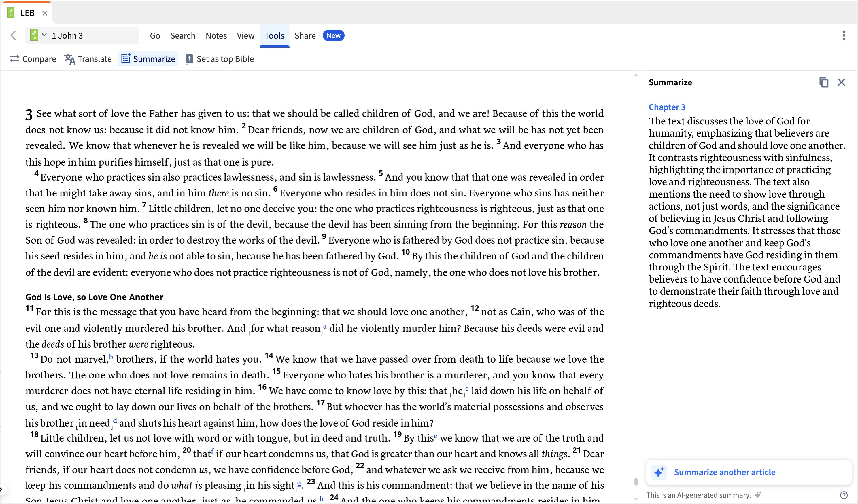Click the Translate language icon
Viewport: 858px width, 504px height.
pos(70,59)
